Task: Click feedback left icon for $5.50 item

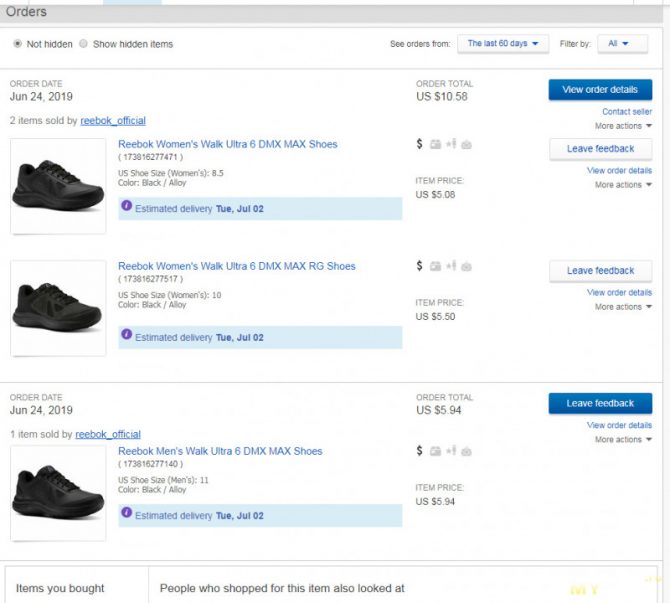Action: point(451,266)
